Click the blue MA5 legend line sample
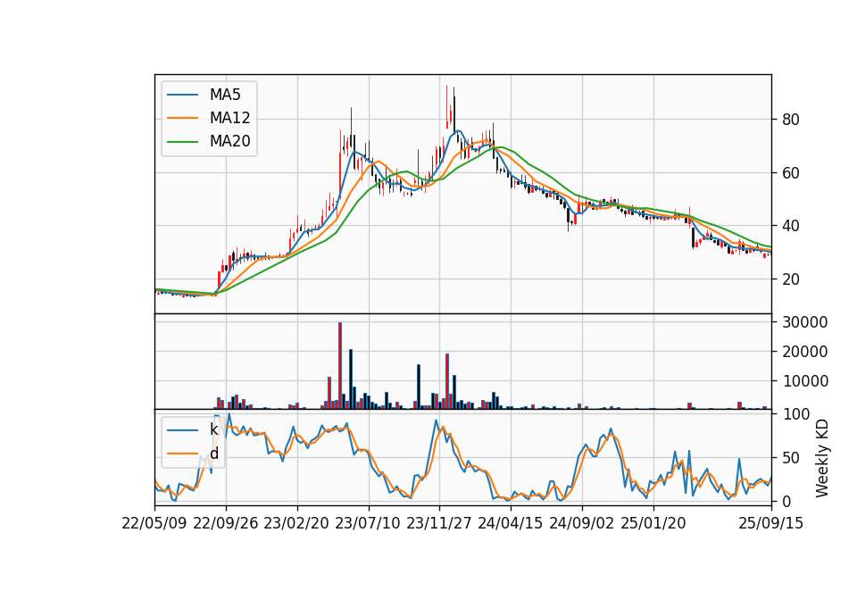 click(182, 95)
